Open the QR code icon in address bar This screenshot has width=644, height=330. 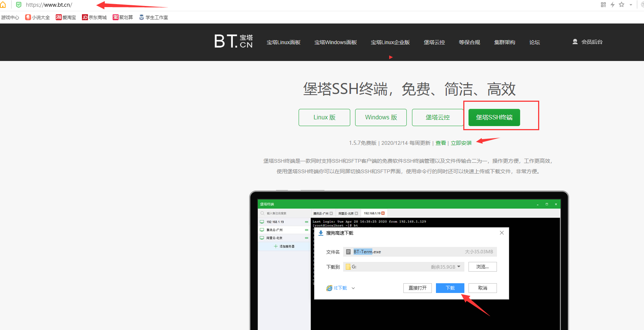tap(603, 4)
